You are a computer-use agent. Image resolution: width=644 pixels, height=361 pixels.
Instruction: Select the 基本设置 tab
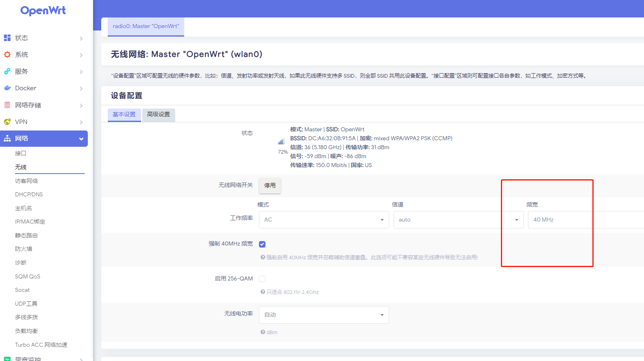pyautogui.click(x=124, y=115)
